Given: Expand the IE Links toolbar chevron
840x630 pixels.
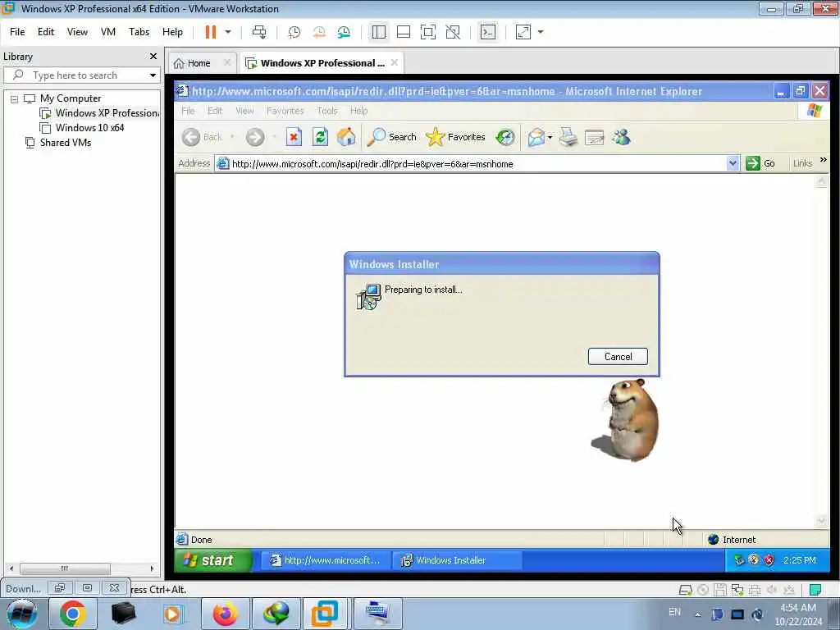Looking at the screenshot, I should (x=824, y=160).
